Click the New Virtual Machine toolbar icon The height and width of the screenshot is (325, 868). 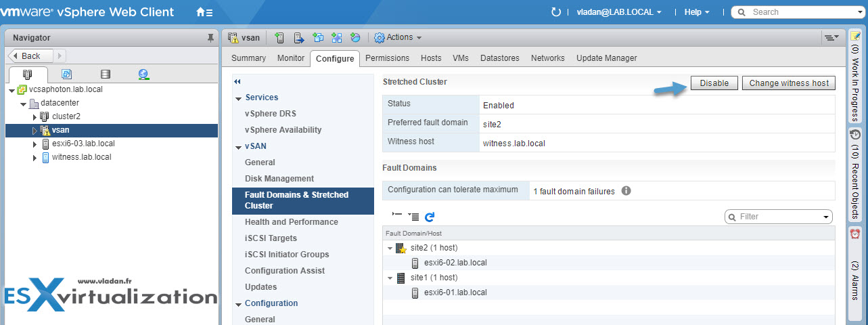pos(317,38)
